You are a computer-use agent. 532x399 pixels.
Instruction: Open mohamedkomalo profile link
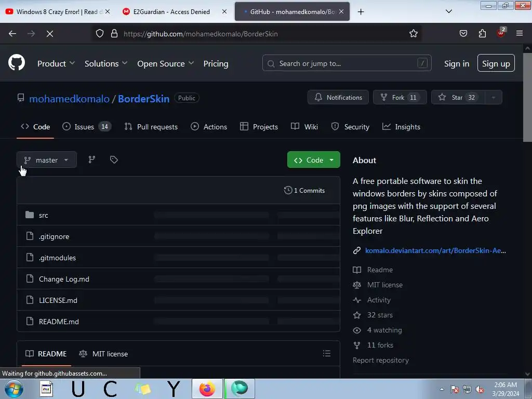(x=69, y=99)
